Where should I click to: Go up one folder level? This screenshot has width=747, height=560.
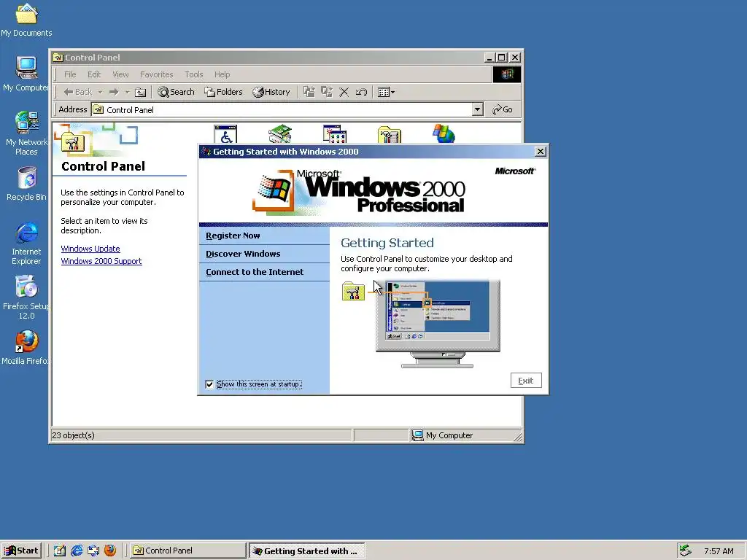tap(140, 92)
